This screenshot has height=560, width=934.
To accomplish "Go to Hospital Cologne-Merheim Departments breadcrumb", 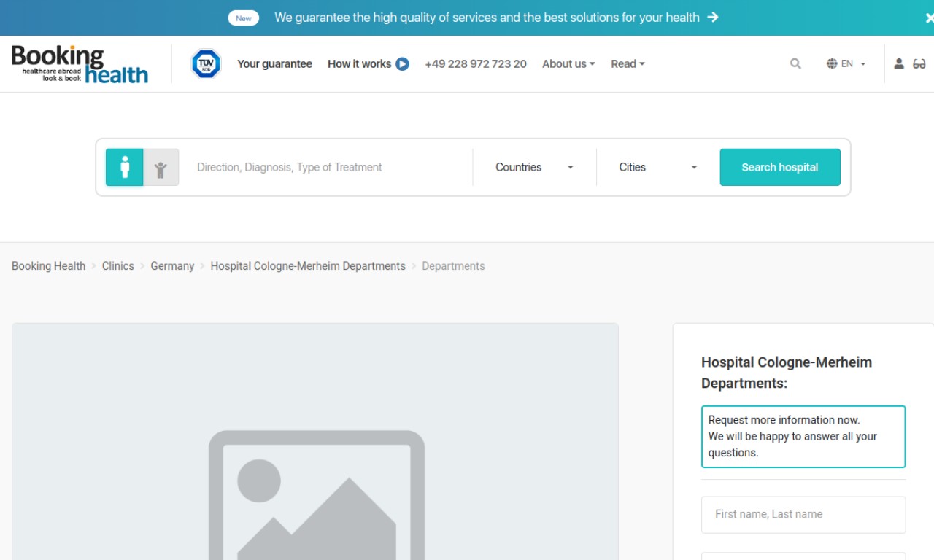I will 308,266.
